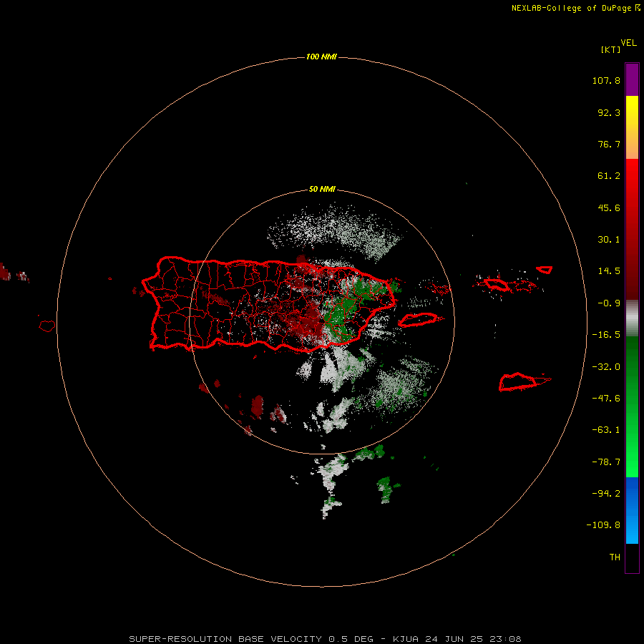Click the 107.8 legend value
The image size is (644, 644).
coord(606,80)
